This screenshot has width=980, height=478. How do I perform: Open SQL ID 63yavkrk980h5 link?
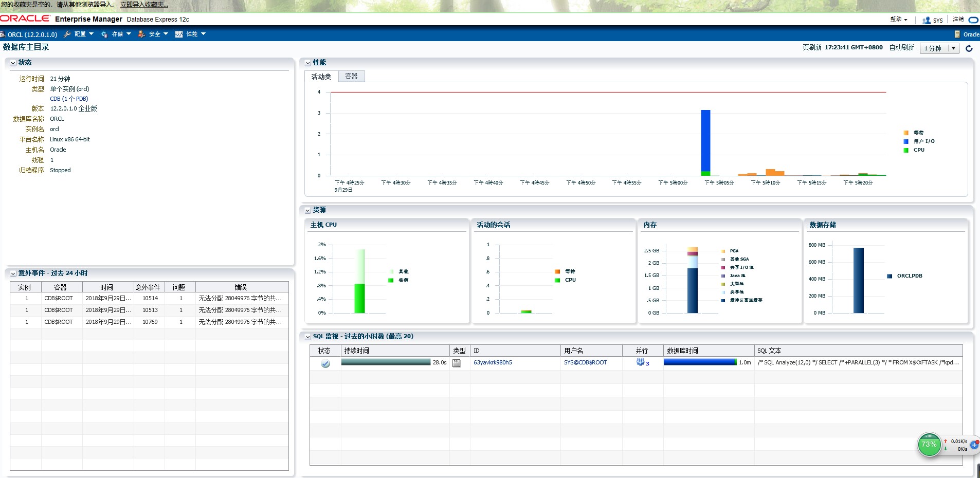[493, 362]
